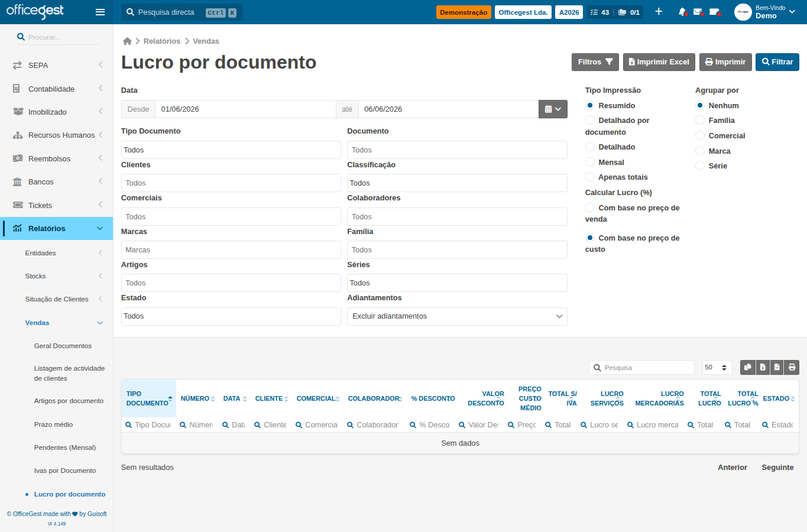This screenshot has height=532, width=807.
Task: Select Mensal print type
Action: point(590,162)
